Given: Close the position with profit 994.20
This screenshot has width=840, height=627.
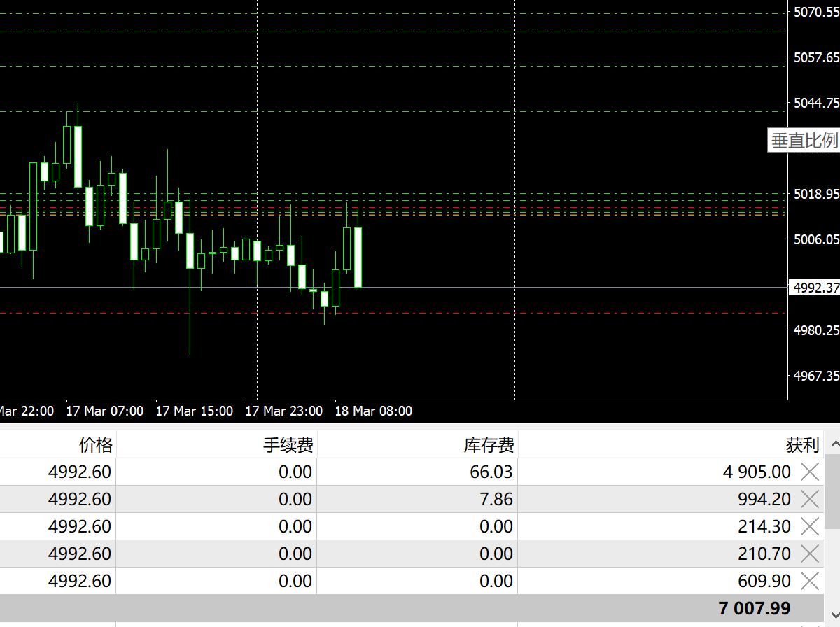Looking at the screenshot, I should (x=809, y=500).
